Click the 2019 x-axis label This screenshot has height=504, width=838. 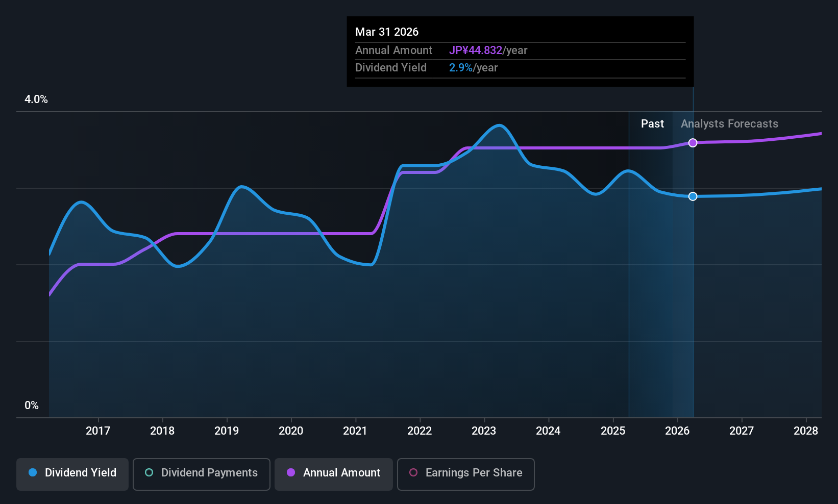(x=227, y=431)
